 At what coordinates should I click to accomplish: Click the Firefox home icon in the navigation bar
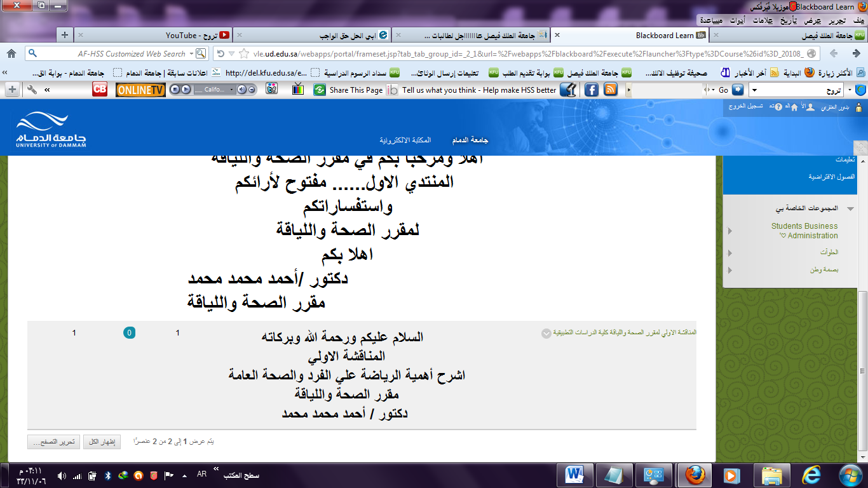click(x=11, y=53)
